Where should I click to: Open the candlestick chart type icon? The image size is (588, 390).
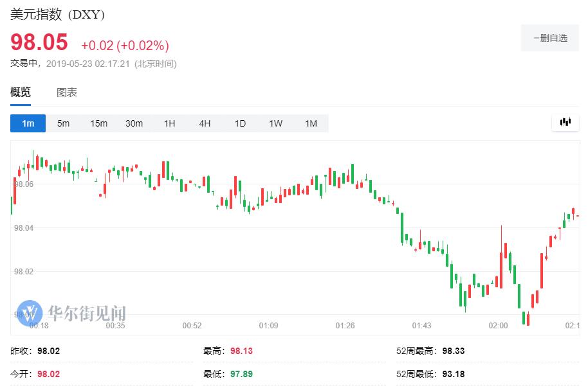565,122
